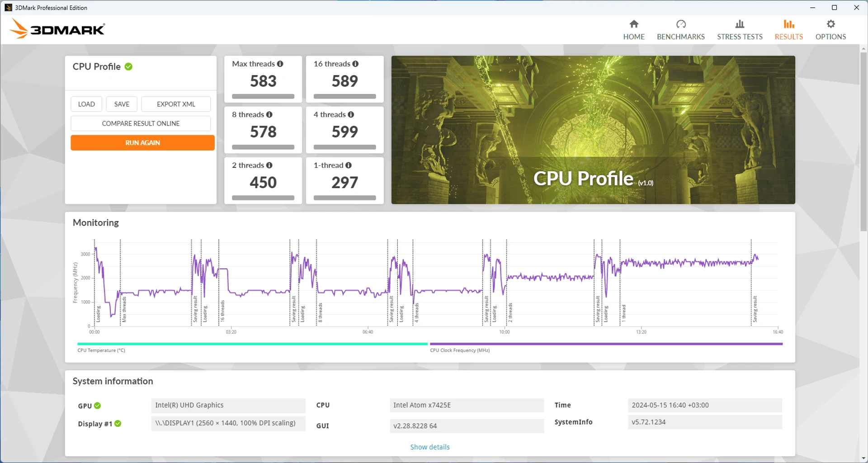Click the System information heading
Image resolution: width=868 pixels, height=463 pixels.
click(113, 381)
